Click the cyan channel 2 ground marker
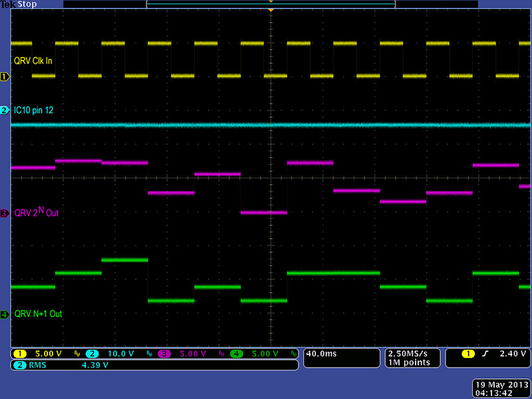This screenshot has height=399, width=532. (5, 110)
